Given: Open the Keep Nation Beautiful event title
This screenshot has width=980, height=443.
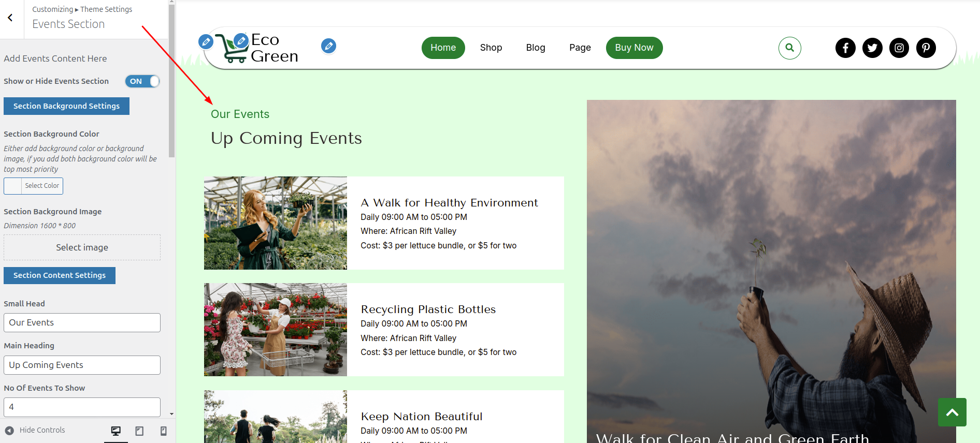Looking at the screenshot, I should [422, 417].
